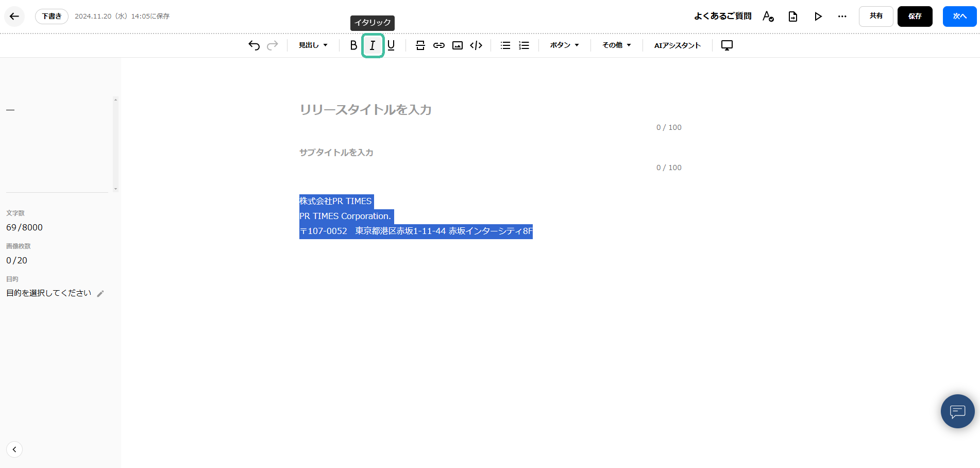Apply numbered list formatting

524,45
